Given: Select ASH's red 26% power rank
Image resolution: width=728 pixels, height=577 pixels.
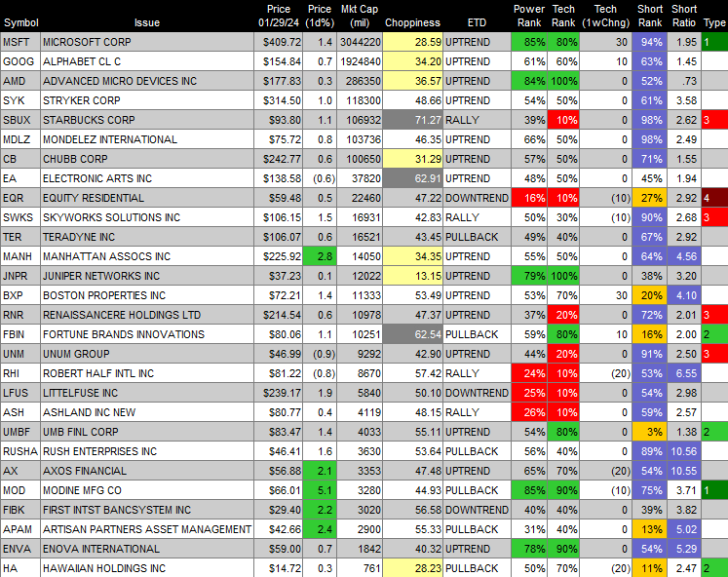Looking at the screenshot, I should click(529, 412).
